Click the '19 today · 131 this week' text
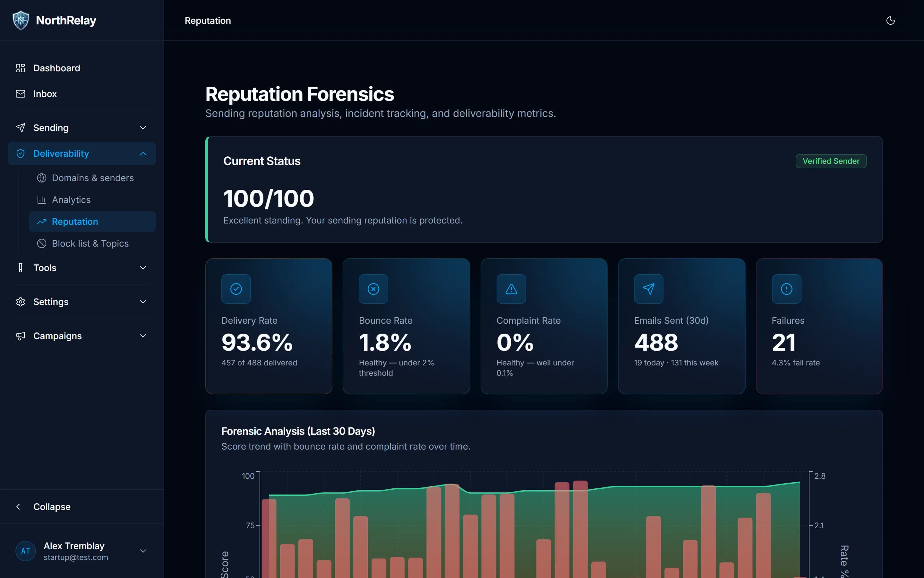 point(676,363)
